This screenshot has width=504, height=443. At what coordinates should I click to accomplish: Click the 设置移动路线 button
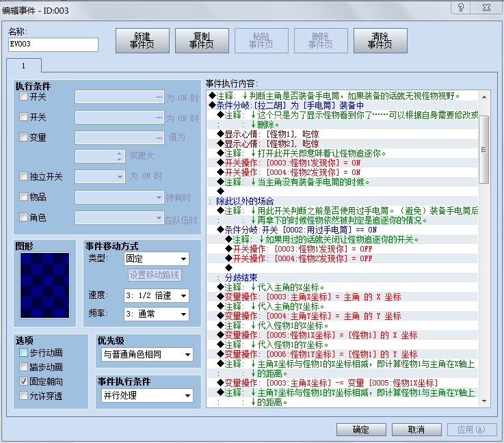tap(155, 275)
